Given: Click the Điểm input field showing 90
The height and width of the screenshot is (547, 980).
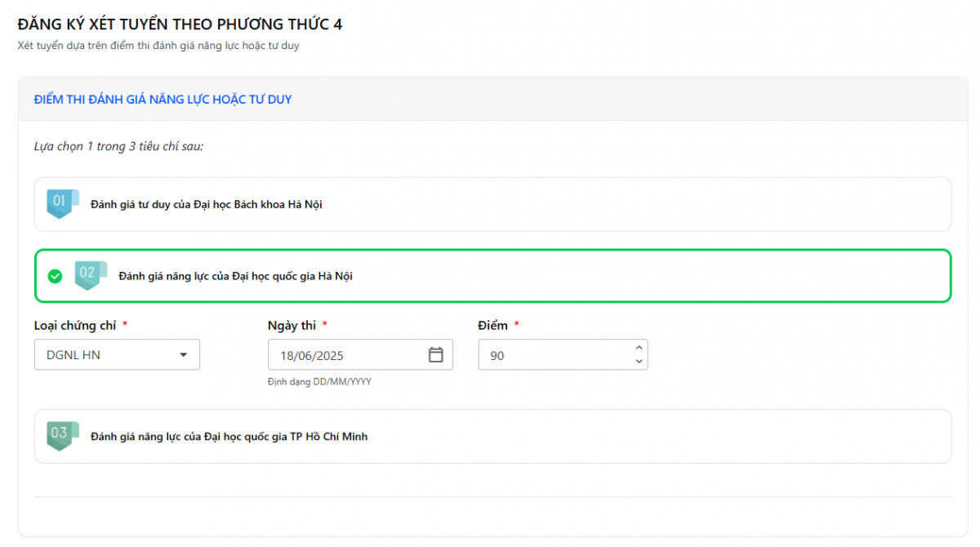Looking at the screenshot, I should 563,355.
